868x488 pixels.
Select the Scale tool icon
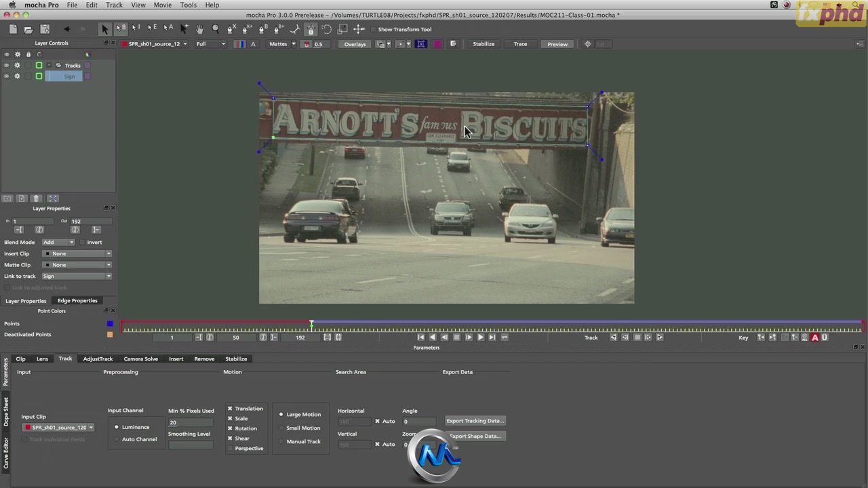click(x=342, y=29)
